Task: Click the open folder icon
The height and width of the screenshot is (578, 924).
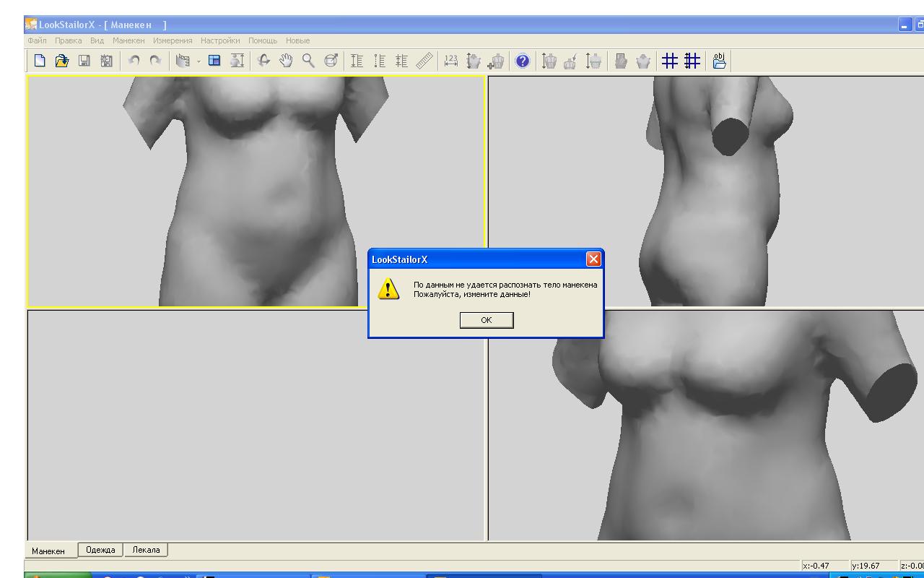Action: click(x=62, y=61)
